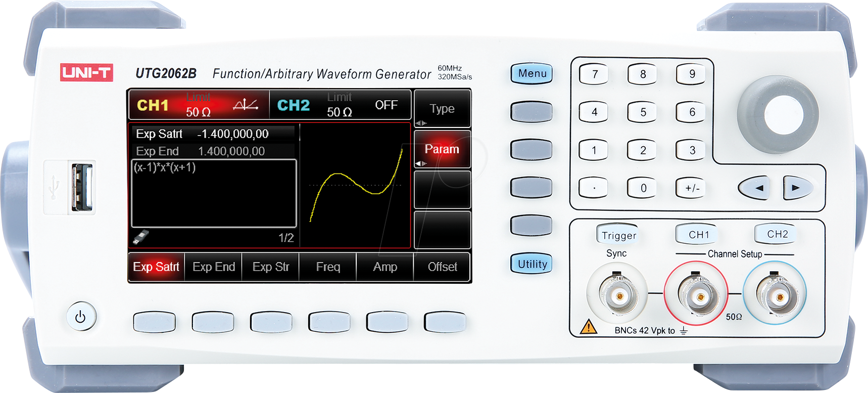Click the UTG2062B model label
The height and width of the screenshot is (393, 868).
coord(166,73)
